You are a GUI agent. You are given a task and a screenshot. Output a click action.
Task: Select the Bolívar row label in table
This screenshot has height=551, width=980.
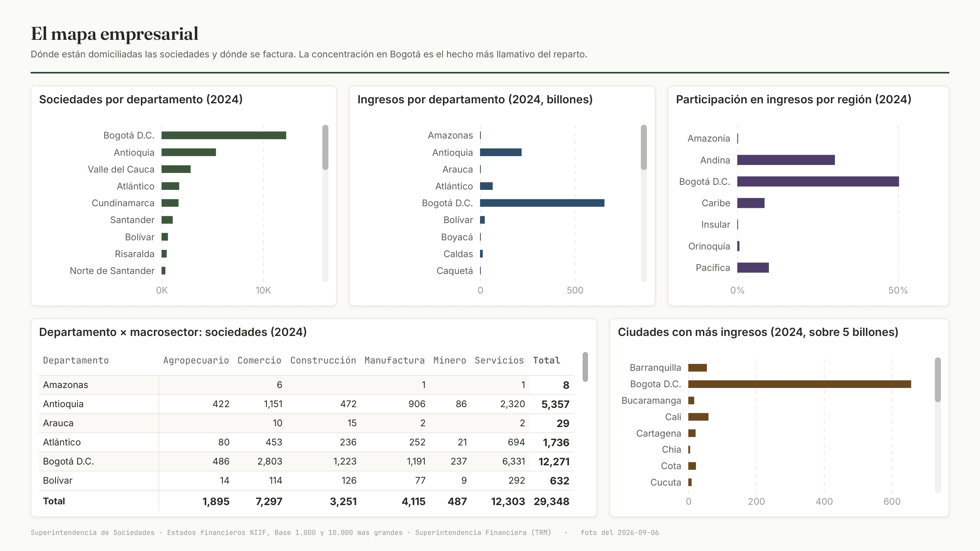point(57,481)
